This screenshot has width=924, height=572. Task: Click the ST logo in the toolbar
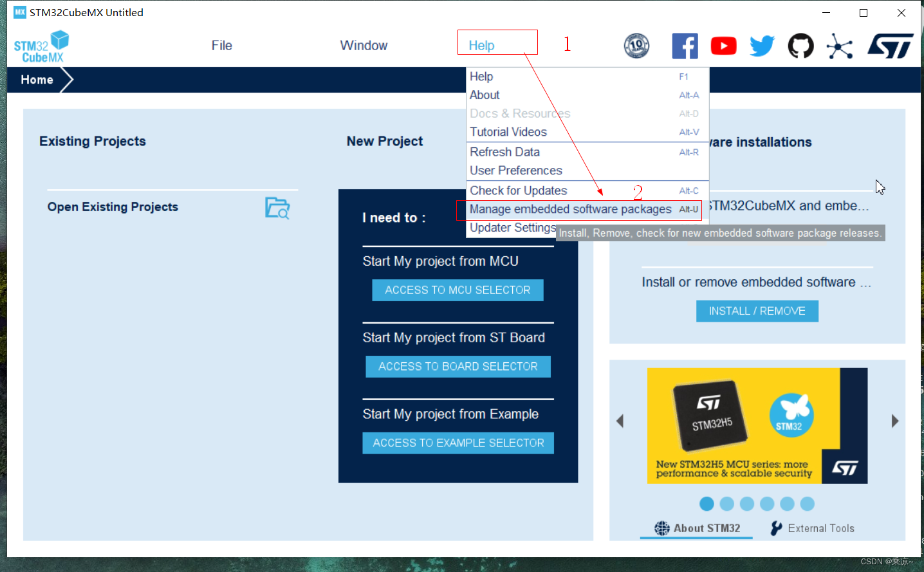(890, 46)
